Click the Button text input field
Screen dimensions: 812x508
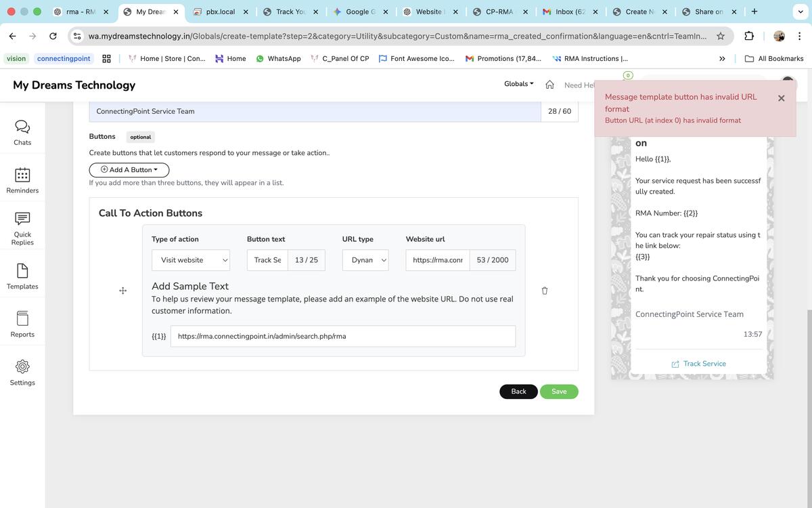[x=267, y=260]
